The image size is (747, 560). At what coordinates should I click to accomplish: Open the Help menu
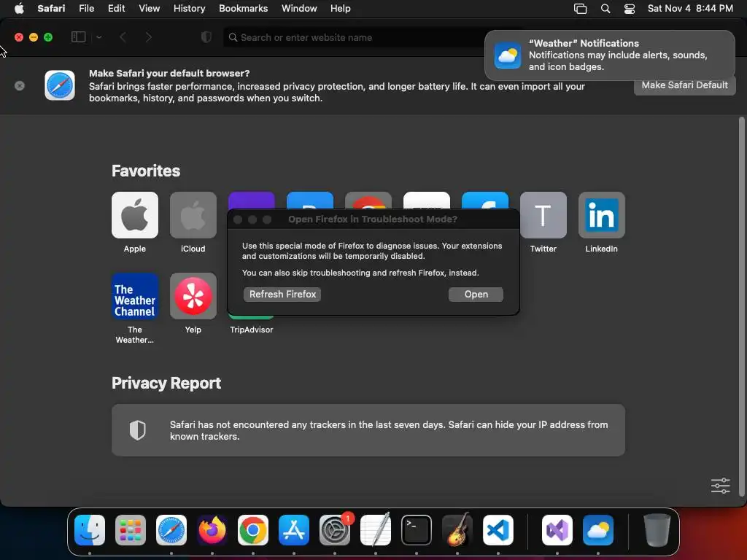[340, 8]
